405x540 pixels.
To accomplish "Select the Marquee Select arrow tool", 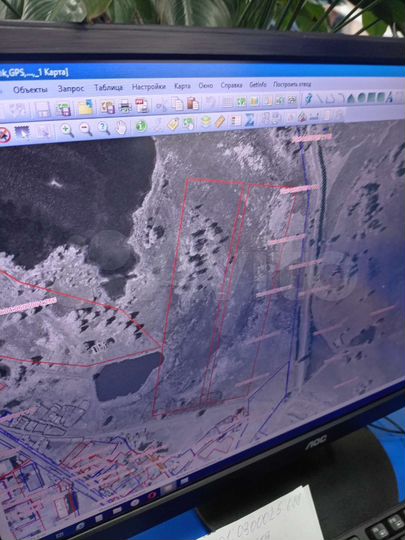I will pos(23,133).
